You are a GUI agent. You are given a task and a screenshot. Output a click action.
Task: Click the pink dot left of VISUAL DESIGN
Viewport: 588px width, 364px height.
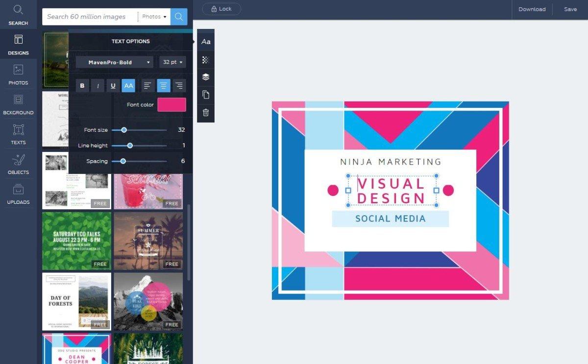click(333, 191)
